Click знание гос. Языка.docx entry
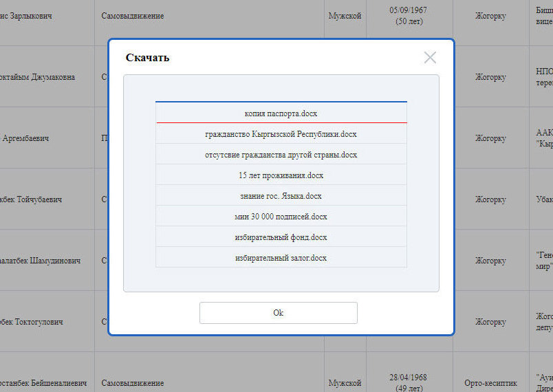The image size is (553, 392). tap(281, 196)
